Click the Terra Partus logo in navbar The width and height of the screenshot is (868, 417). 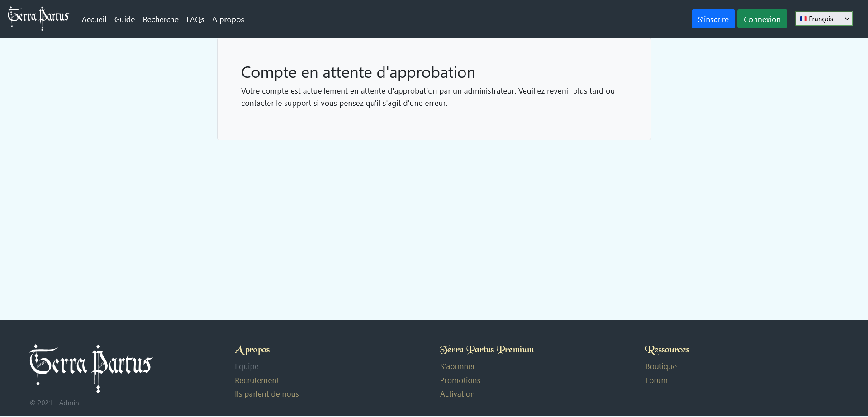point(38,19)
